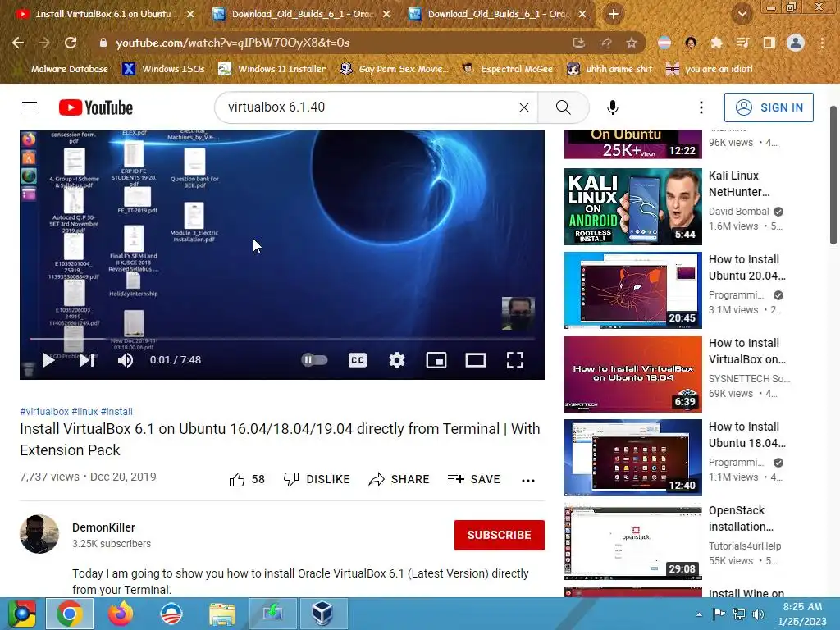This screenshot has width=840, height=630.
Task: Close the Install VirtualBox 6.1 tab
Action: (x=190, y=14)
